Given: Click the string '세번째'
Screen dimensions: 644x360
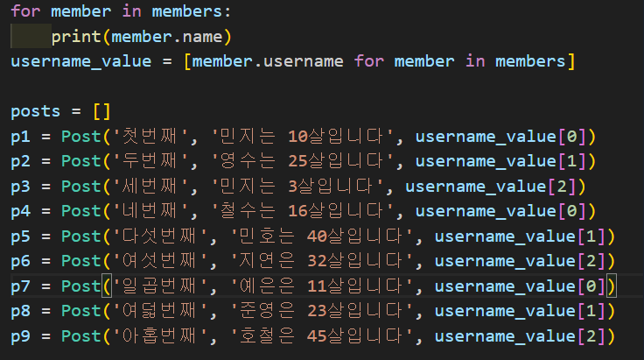Looking at the screenshot, I should (150, 187).
